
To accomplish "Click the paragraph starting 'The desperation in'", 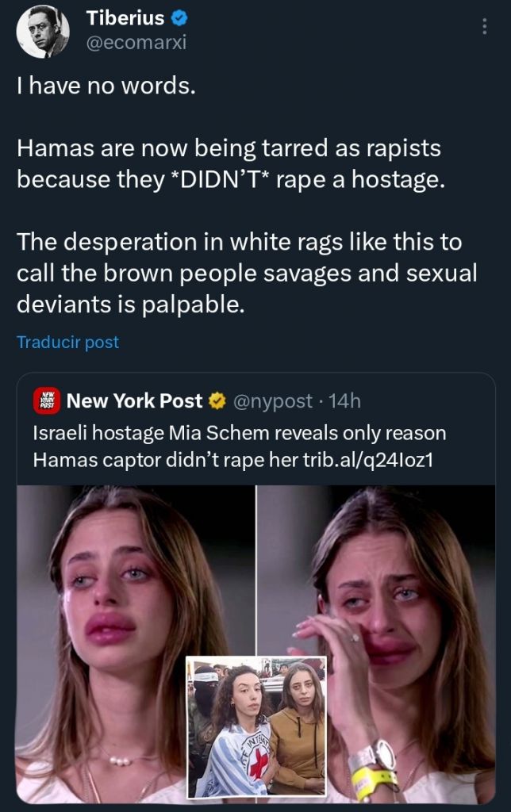I will tap(247, 273).
